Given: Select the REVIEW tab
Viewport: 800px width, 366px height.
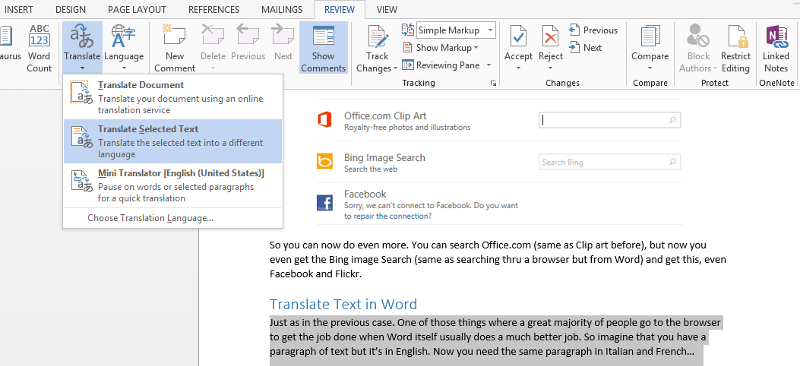Looking at the screenshot, I should [340, 9].
